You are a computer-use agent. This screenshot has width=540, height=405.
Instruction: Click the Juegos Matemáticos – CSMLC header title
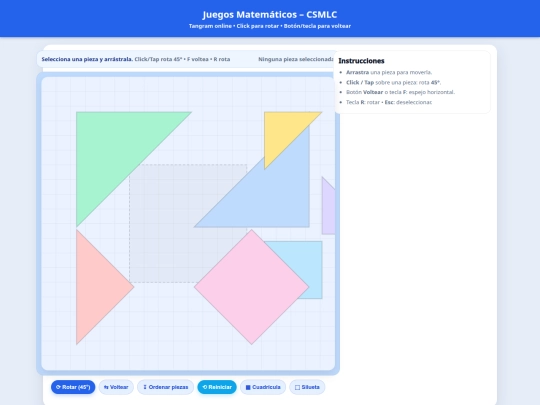(x=270, y=14)
